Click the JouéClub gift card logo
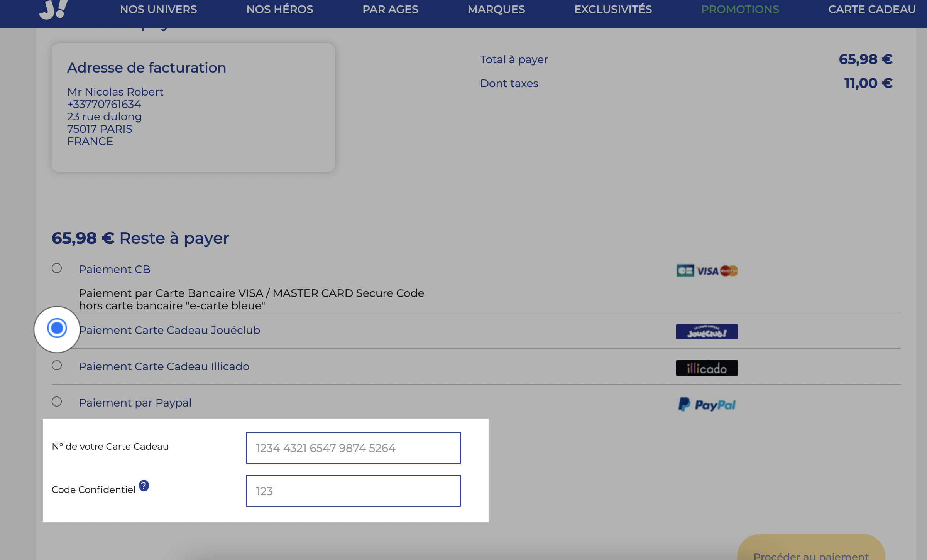927x560 pixels. click(707, 332)
